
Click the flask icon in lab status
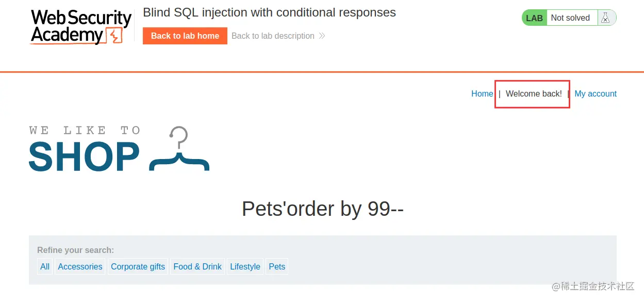coord(605,18)
